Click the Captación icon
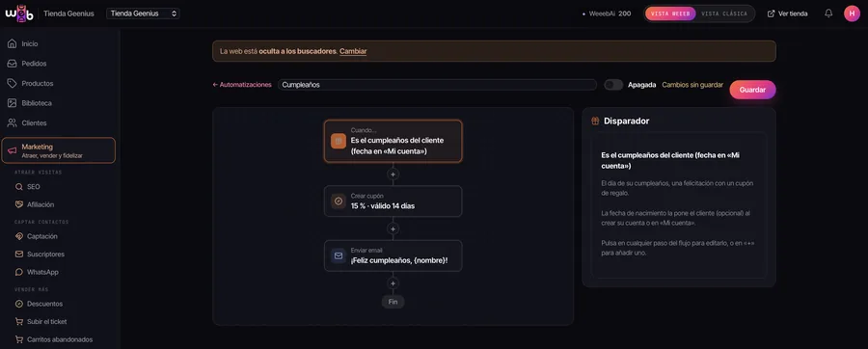 click(x=19, y=236)
